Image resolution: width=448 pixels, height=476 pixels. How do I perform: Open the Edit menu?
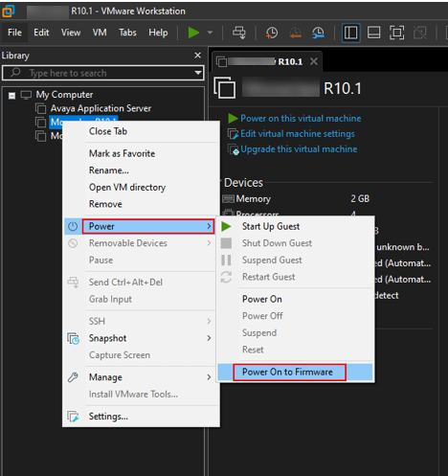(x=41, y=33)
